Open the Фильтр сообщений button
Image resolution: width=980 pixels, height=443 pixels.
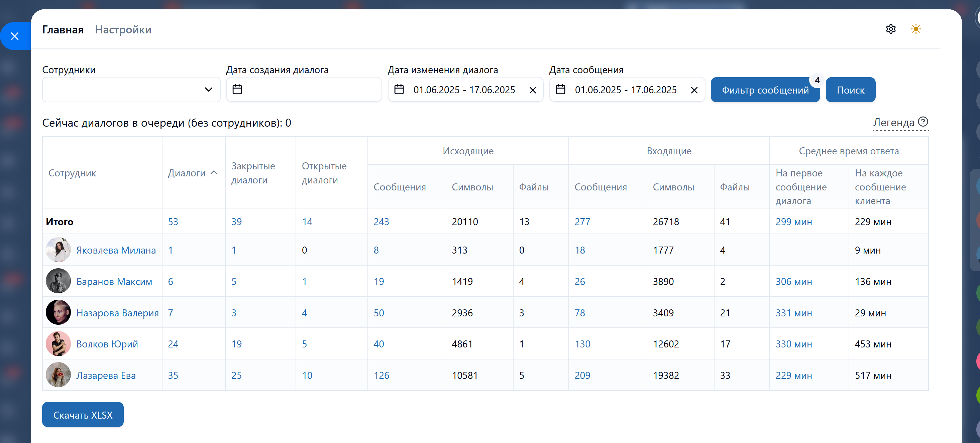[765, 90]
